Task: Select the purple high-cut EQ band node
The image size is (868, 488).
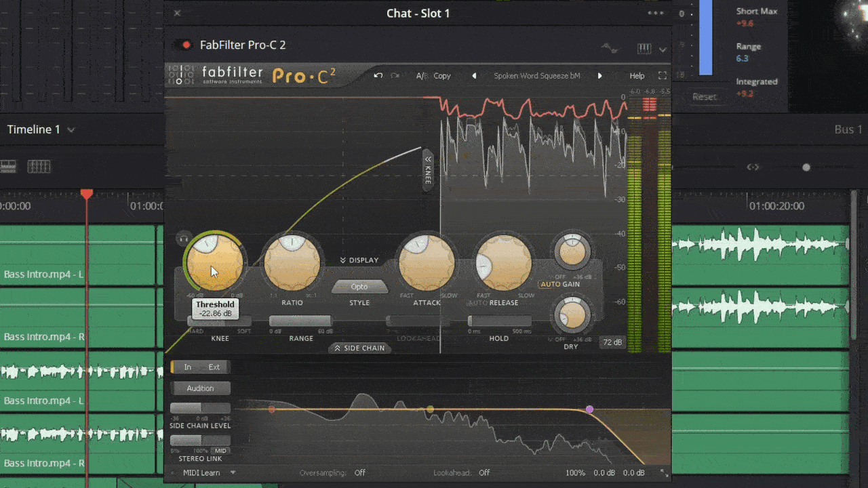Action: (589, 409)
